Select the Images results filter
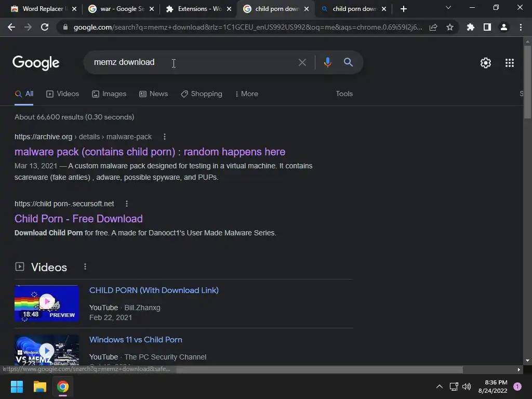The width and height of the screenshot is (532, 399). 109,94
